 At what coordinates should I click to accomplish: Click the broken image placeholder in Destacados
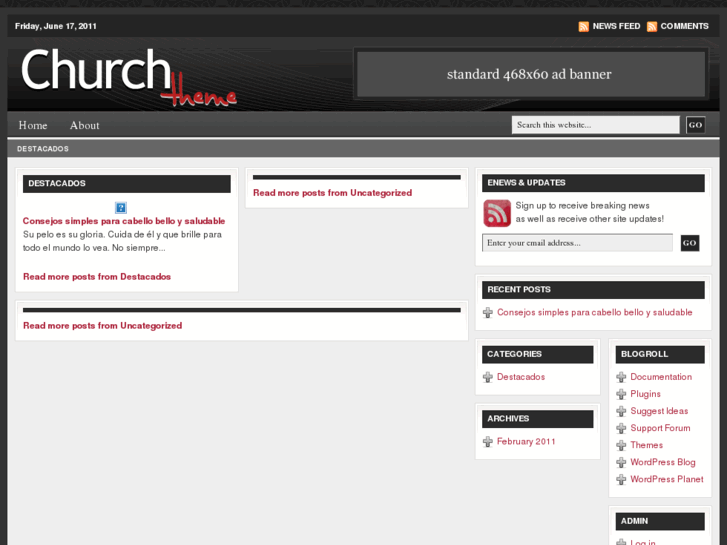click(121, 207)
